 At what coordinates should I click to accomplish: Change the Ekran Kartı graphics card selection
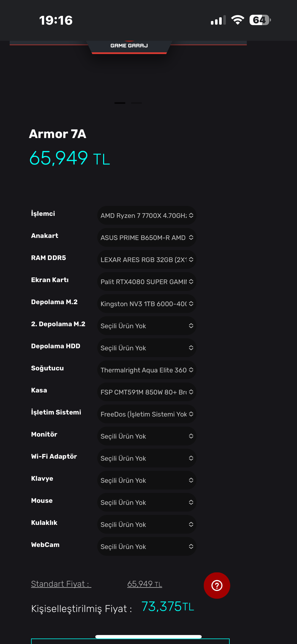click(146, 281)
